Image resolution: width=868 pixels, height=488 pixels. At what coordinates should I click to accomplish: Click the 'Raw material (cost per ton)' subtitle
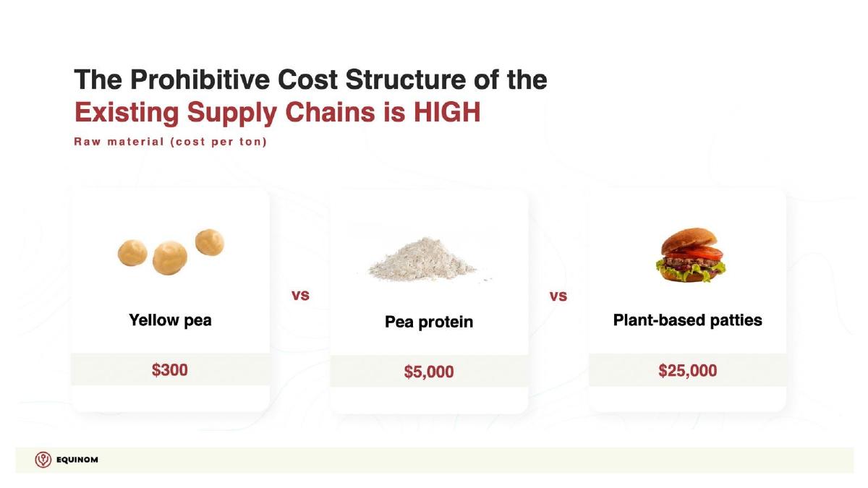click(171, 142)
